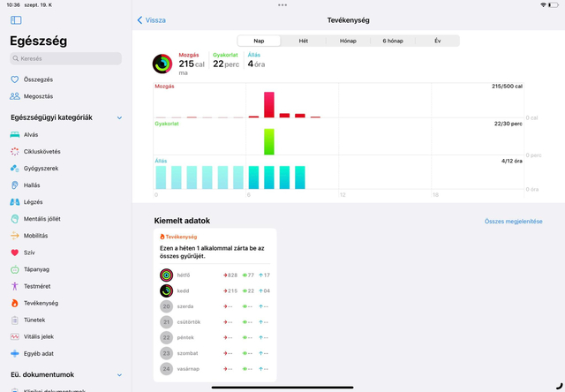
Task: Switch to the Hónap tab
Action: pos(348,41)
